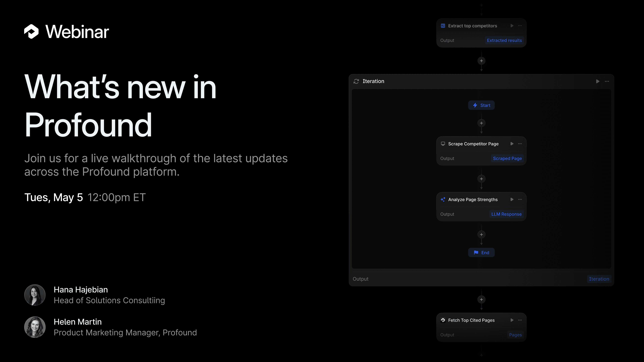Click the 'What's new in Profound' headline
Screen dimensions: 644x362
coord(120,106)
